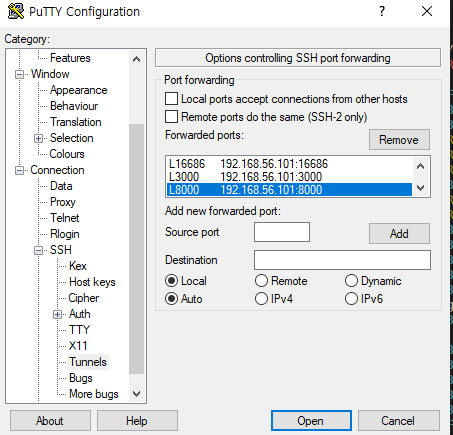This screenshot has height=435, width=453.
Task: Select the IPv6 radio button
Action: click(x=351, y=299)
